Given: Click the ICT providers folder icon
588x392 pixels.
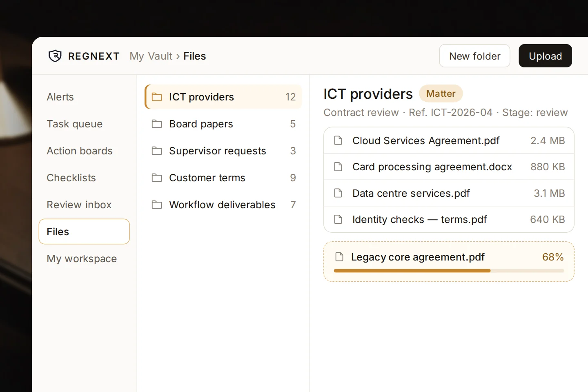Looking at the screenshot, I should point(157,97).
